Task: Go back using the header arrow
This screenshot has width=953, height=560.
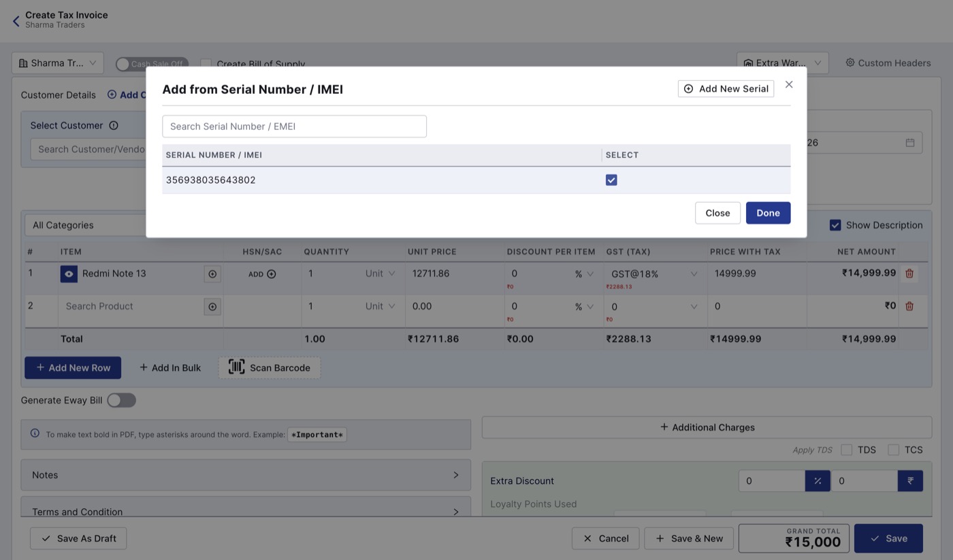Action: [x=16, y=21]
